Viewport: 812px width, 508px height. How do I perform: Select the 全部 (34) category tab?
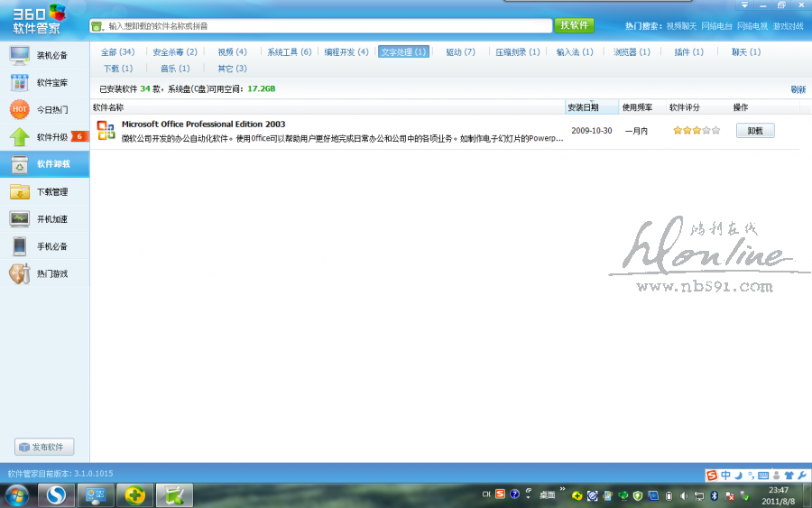click(x=117, y=52)
